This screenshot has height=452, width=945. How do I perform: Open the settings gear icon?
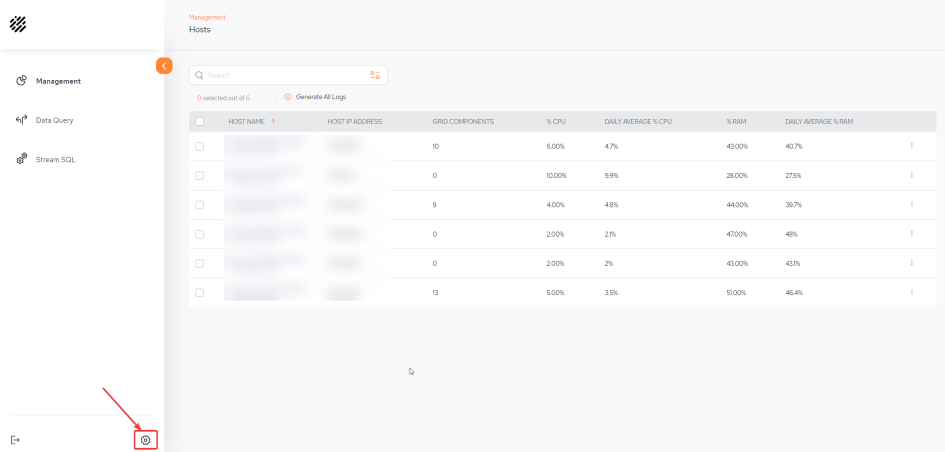pos(145,440)
